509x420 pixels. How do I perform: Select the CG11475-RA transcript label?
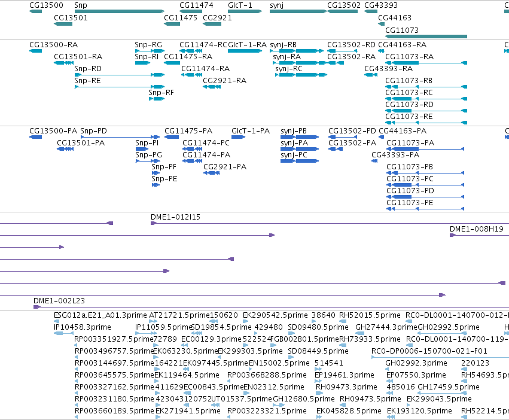click(188, 56)
